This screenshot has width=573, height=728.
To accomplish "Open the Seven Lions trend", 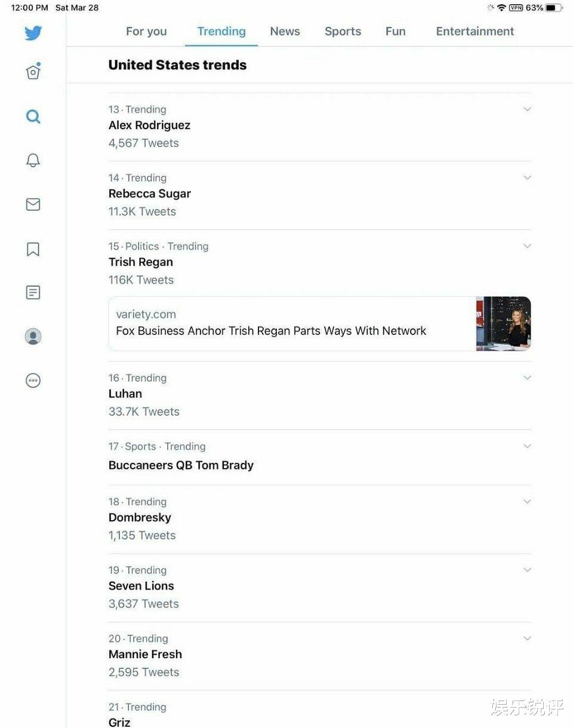I will [141, 586].
